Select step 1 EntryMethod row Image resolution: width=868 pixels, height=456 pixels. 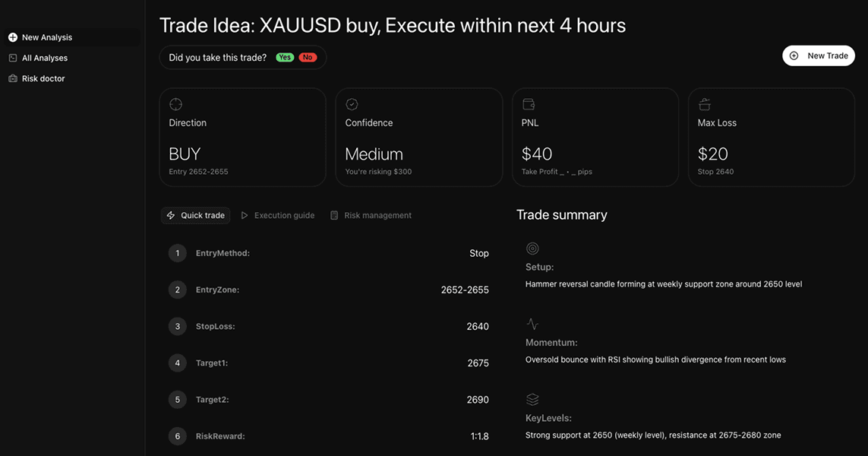(223, 253)
